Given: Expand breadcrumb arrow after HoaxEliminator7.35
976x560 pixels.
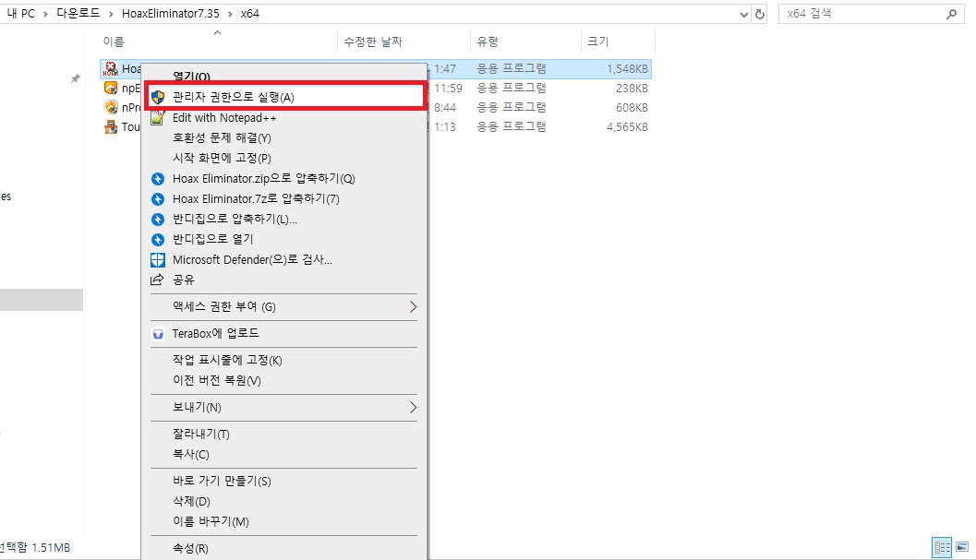Looking at the screenshot, I should (230, 14).
